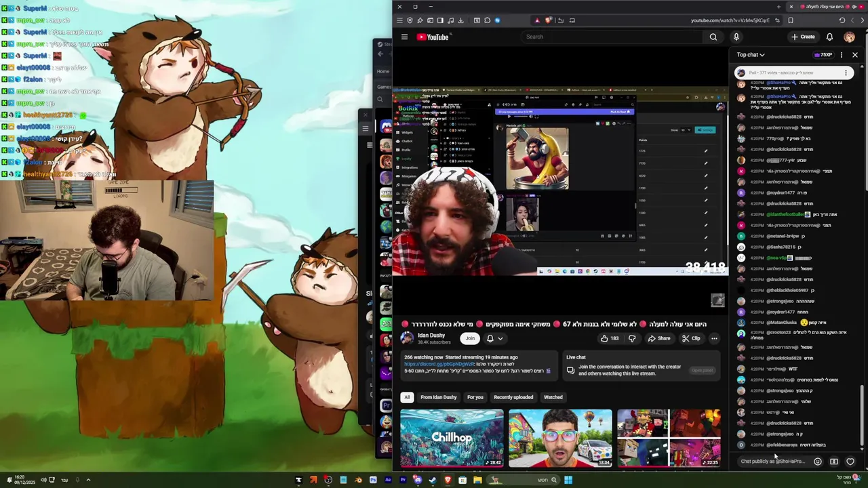
Task: Select the Watched chip
Action: (x=553, y=397)
